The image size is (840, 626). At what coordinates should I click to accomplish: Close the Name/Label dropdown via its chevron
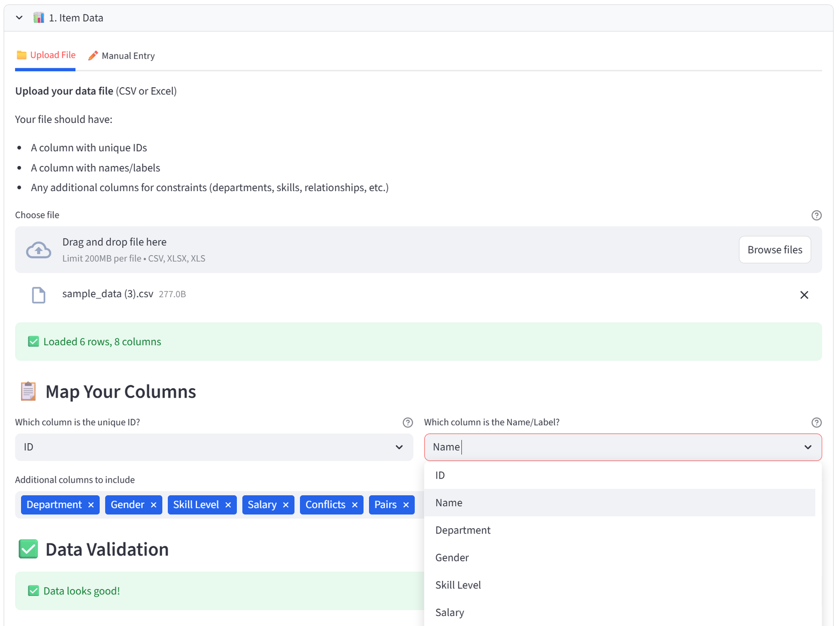(x=807, y=447)
